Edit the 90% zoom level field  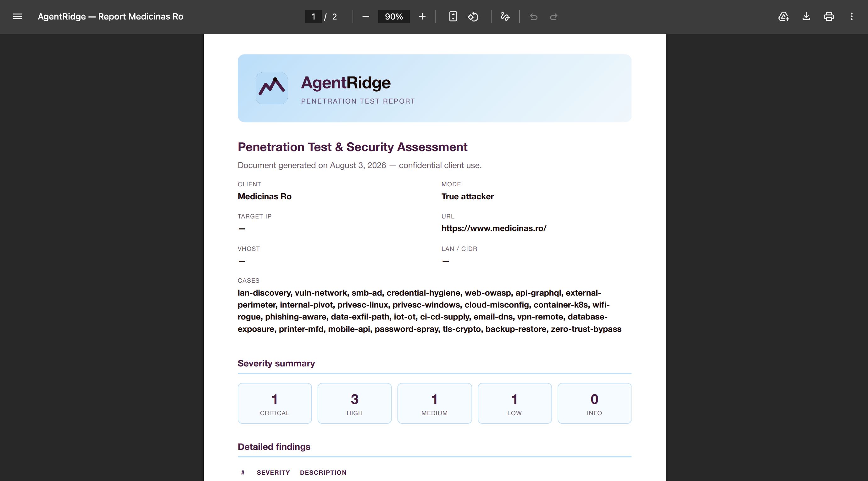(x=394, y=17)
